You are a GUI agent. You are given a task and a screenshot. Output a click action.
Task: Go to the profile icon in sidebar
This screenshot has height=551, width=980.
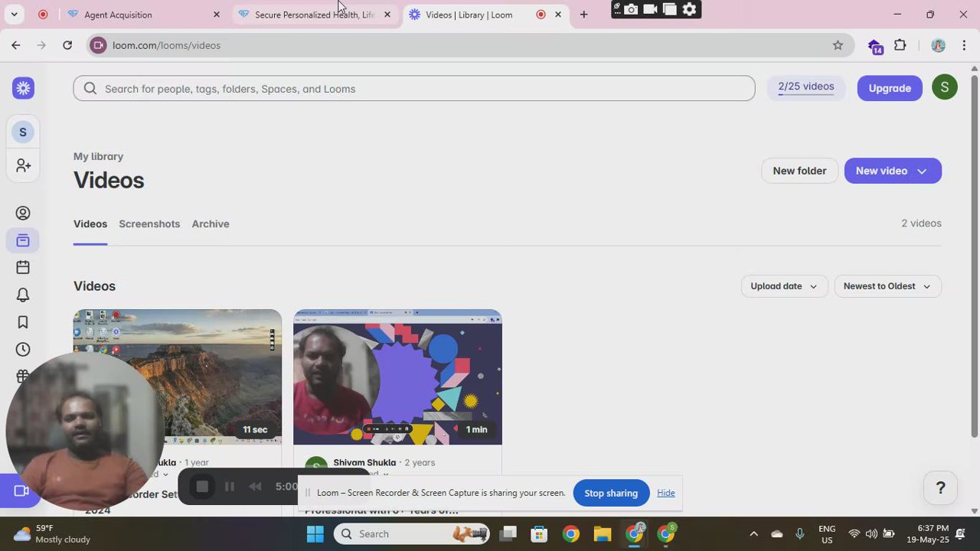(x=23, y=214)
